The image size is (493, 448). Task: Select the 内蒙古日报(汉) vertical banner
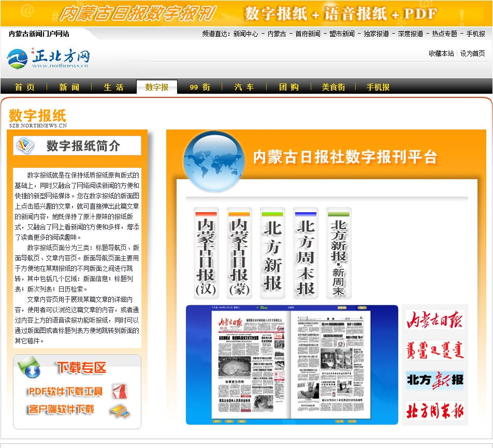(206, 253)
